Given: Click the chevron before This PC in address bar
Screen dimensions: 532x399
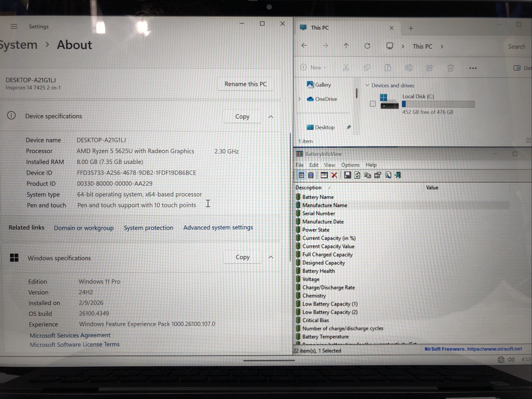Looking at the screenshot, I should [x=403, y=47].
